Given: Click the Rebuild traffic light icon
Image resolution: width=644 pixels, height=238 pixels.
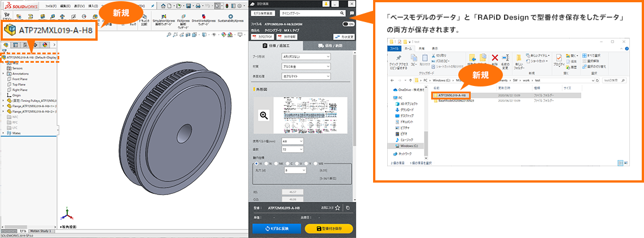Looking at the screenshot, I should click(x=227, y=6).
